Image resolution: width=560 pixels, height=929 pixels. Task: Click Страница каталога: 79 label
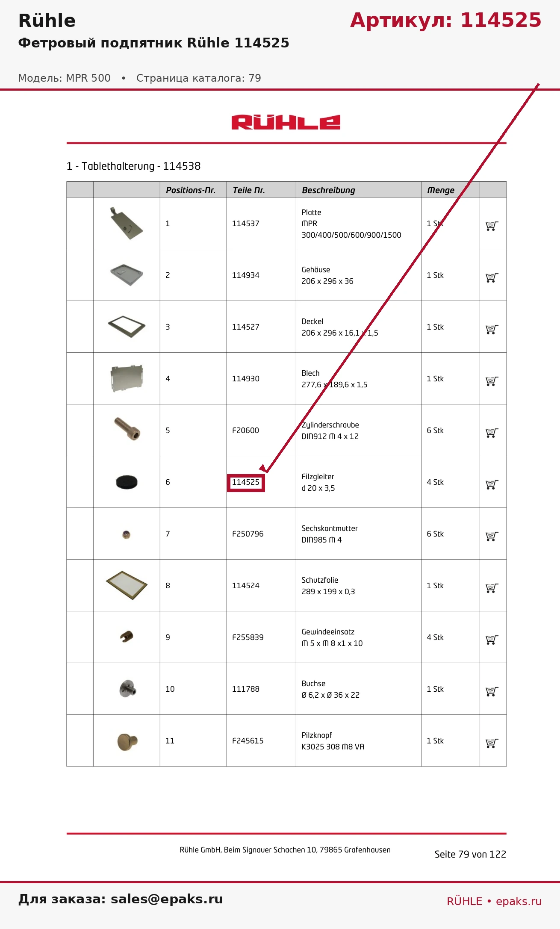[199, 78]
